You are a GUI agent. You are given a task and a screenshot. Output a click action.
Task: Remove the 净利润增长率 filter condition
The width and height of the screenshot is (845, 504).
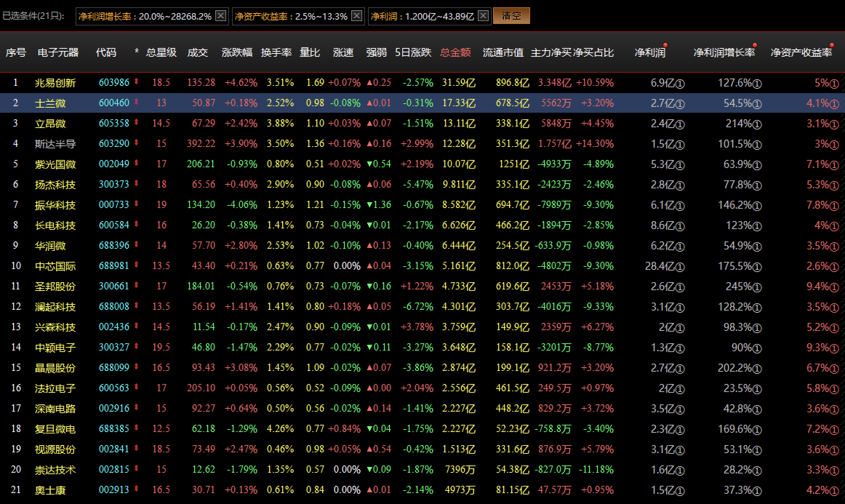(221, 16)
